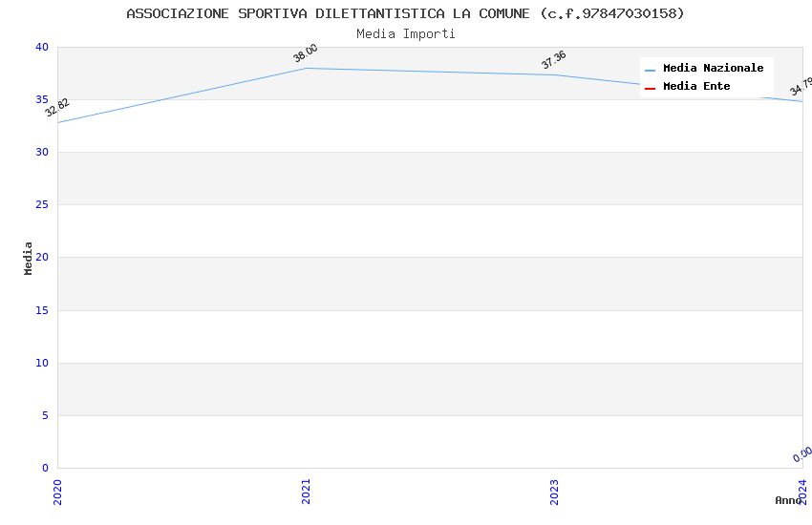Screen dimensions: 812x525
Task: Click the 25 y-axis tick label
Action: (x=41, y=205)
